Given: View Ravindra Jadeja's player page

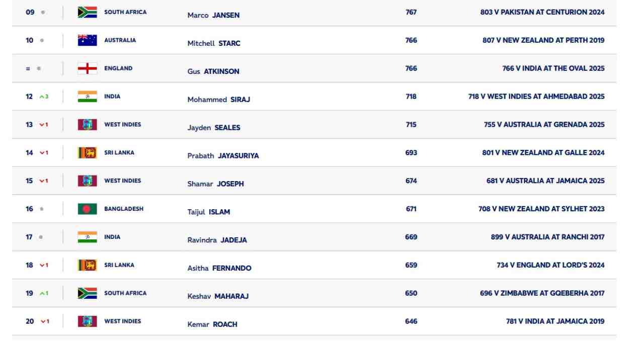Looking at the screenshot, I should coord(217,240).
